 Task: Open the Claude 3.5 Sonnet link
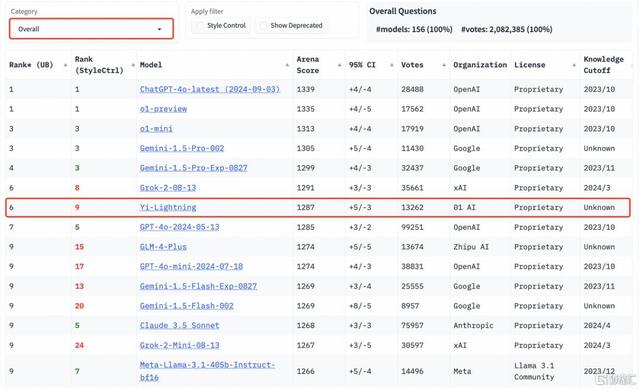point(180,325)
